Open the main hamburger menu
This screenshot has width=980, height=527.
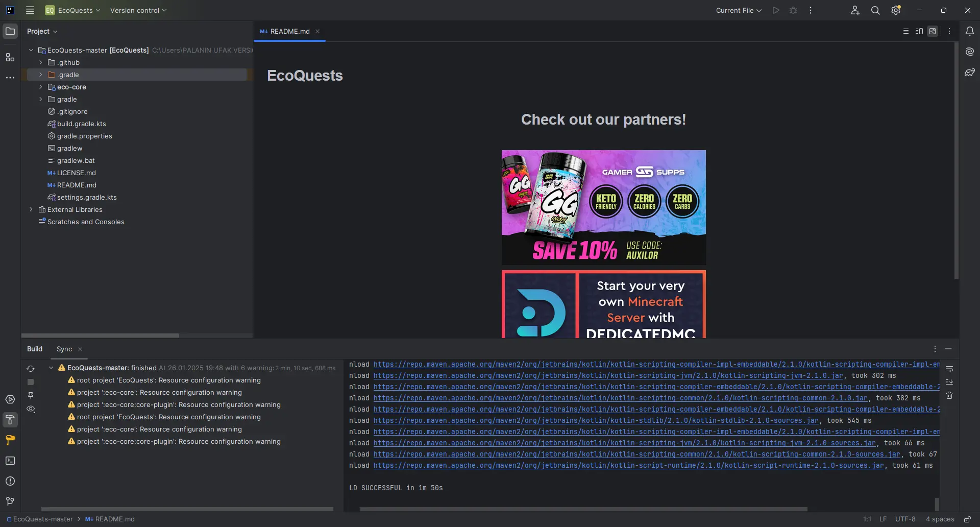(30, 10)
